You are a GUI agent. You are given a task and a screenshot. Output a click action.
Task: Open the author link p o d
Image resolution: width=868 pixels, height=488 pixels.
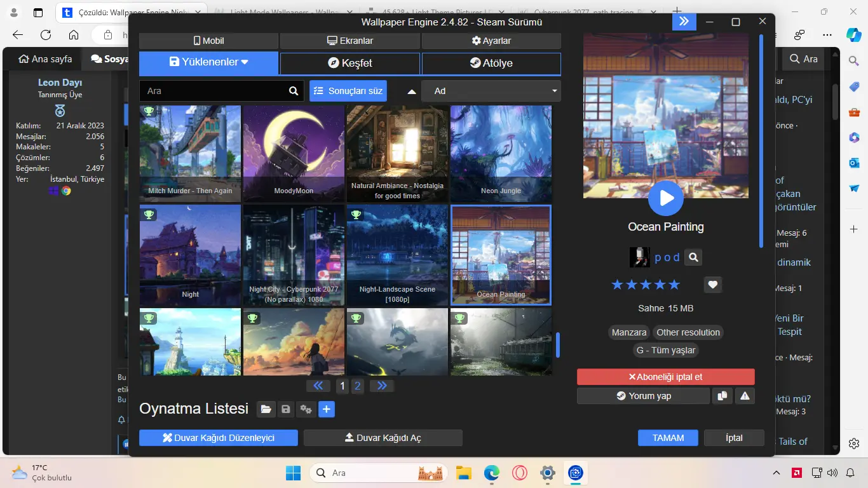click(x=667, y=257)
